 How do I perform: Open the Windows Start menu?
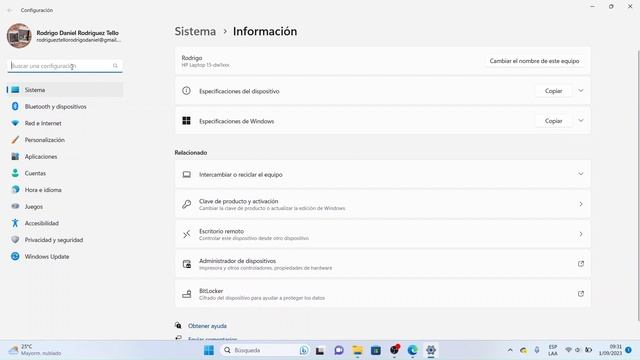[209, 350]
